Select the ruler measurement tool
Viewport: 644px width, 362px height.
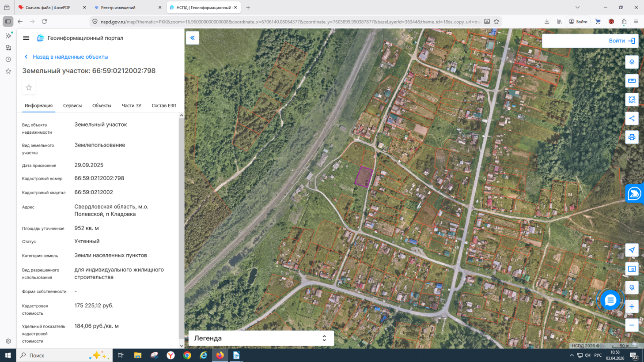pyautogui.click(x=632, y=81)
